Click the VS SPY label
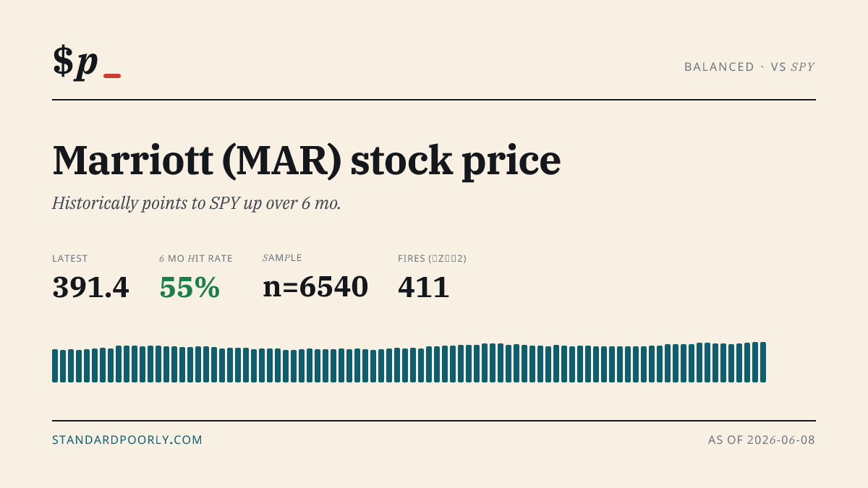The width and height of the screenshot is (868, 488). [793, 67]
